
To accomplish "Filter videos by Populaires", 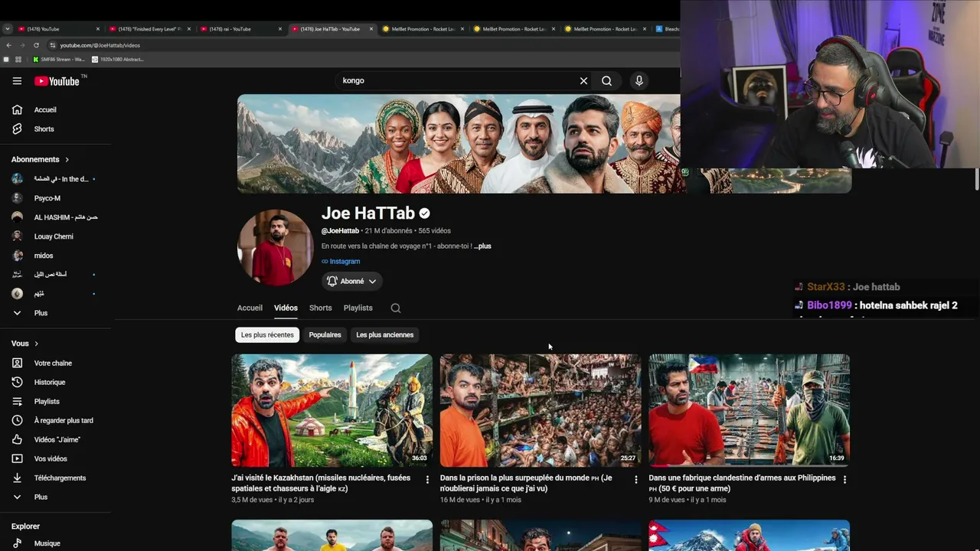I will [325, 334].
